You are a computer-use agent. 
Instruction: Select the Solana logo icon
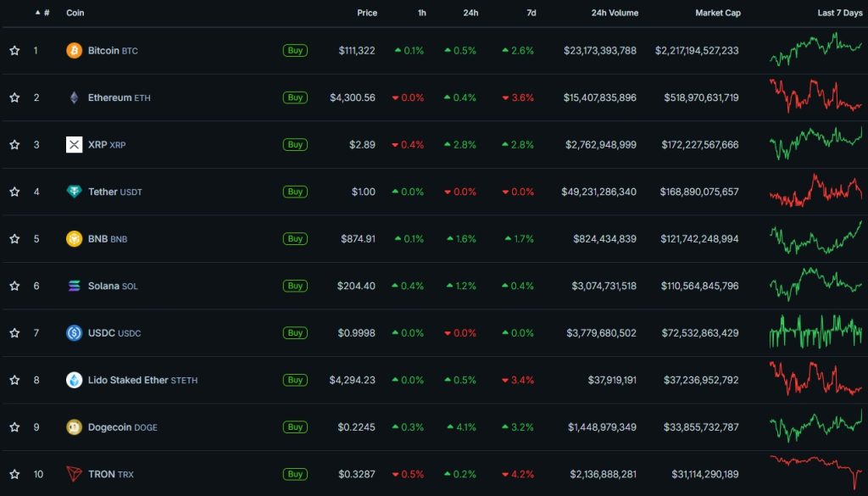coord(75,286)
